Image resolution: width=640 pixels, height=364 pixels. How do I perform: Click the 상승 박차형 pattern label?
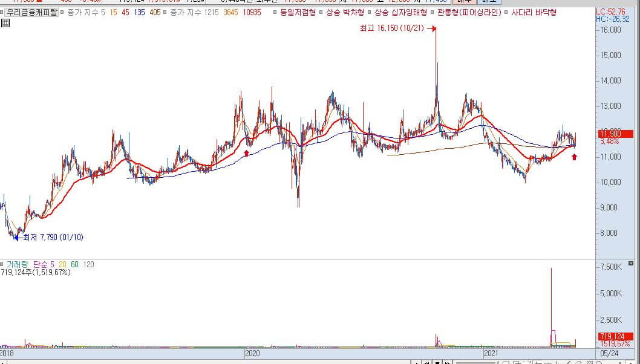tap(345, 12)
